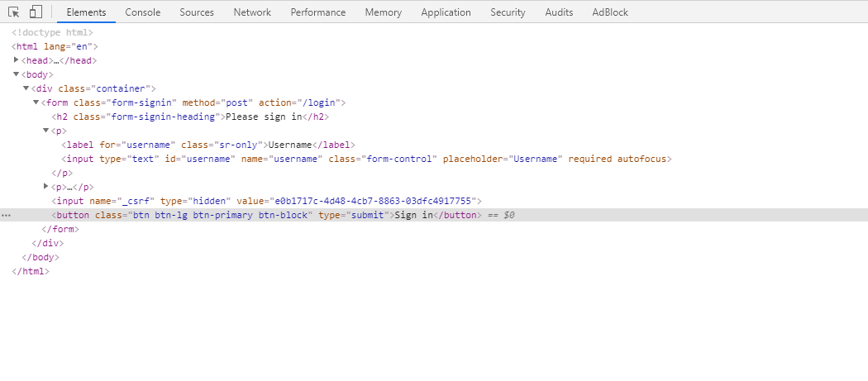Click the class="form-control" attribute
Viewport: 868px width, 381px height.
tap(383, 159)
